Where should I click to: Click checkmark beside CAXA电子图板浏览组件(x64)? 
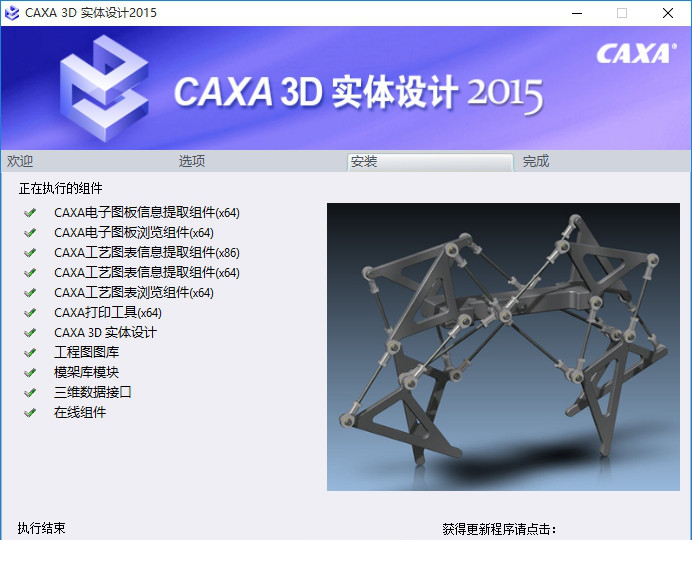(30, 233)
